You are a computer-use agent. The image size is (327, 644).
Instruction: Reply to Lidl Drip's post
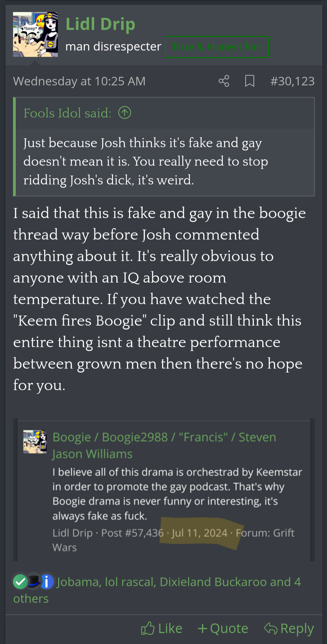point(289,628)
